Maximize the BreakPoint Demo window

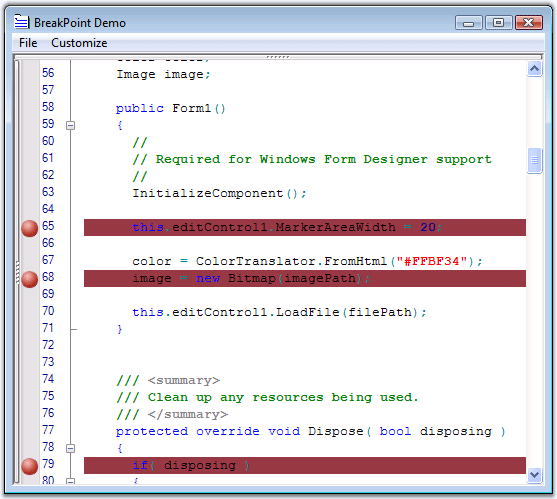(x=499, y=23)
